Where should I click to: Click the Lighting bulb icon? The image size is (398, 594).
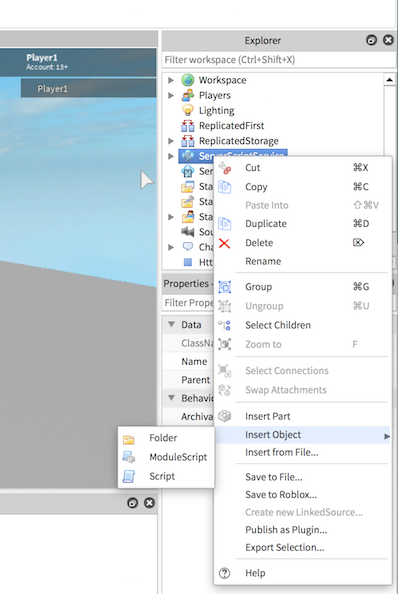(187, 110)
